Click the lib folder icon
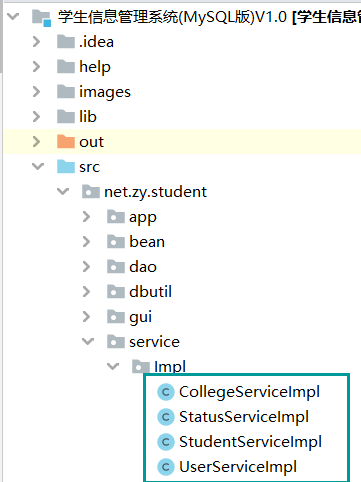The height and width of the screenshot is (482, 361). coord(66,117)
